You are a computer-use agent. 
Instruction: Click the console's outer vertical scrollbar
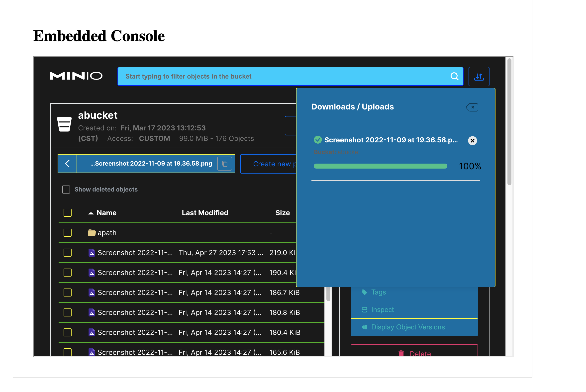509,122
